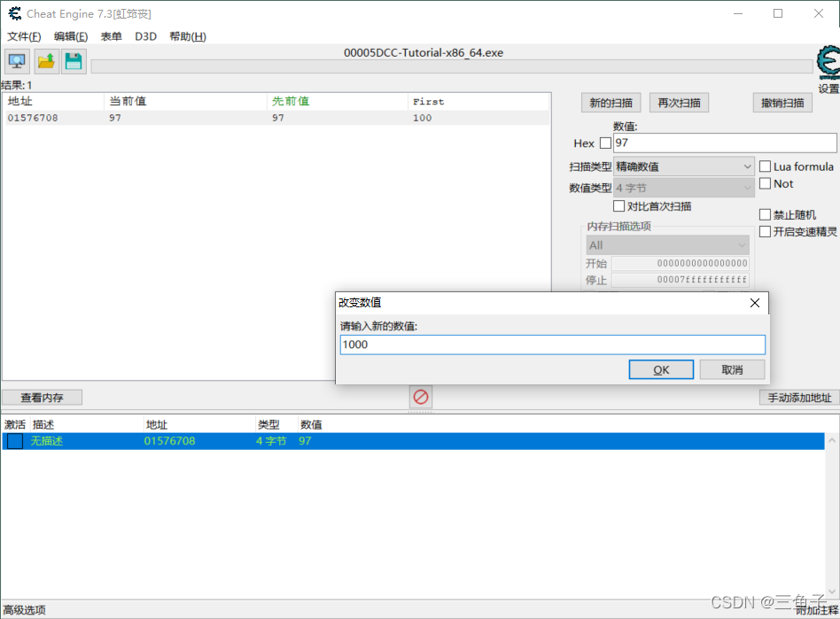The height and width of the screenshot is (619, 840).
Task: Open the D3D menu
Action: click(x=145, y=36)
